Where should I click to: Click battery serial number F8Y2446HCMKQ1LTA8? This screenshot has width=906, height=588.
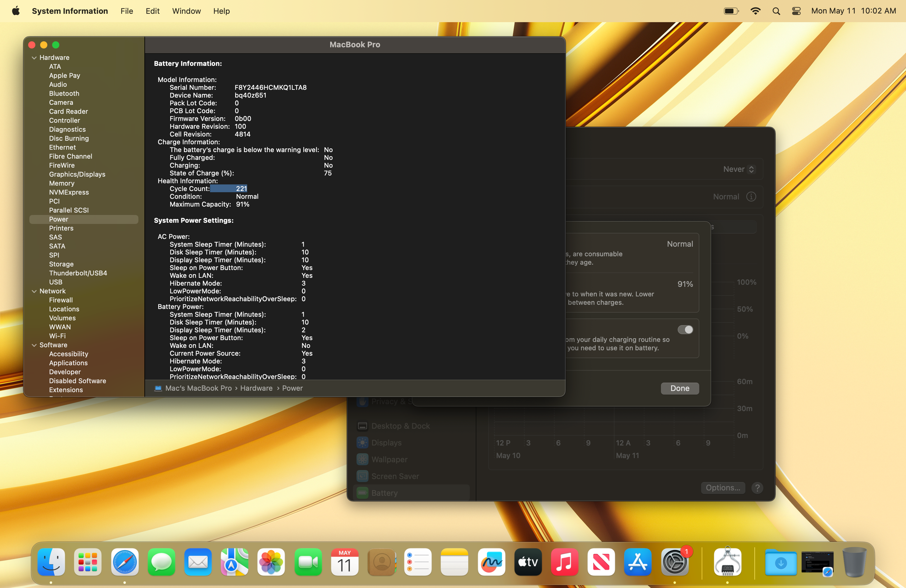[x=270, y=87]
